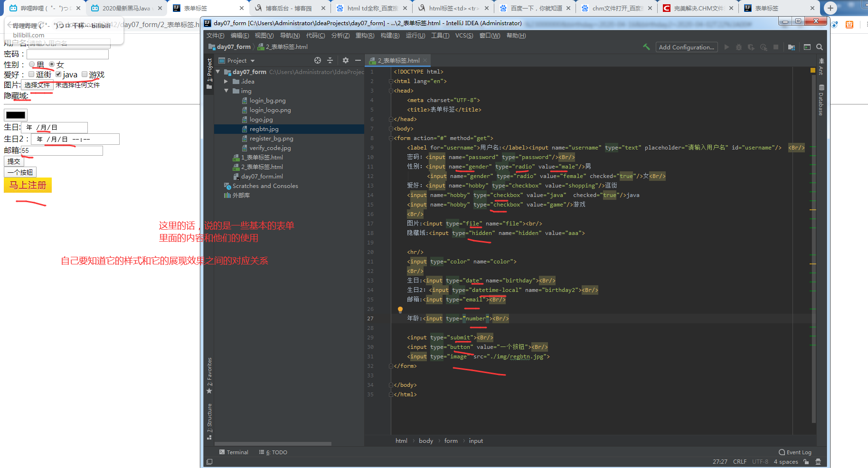Open the 编辑(E) menu

tap(240, 36)
